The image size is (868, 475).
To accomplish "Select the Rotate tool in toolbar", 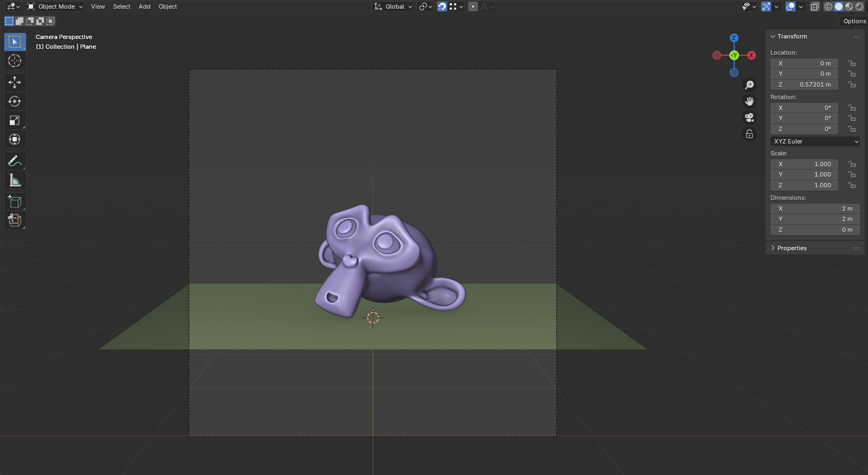I will tap(15, 101).
